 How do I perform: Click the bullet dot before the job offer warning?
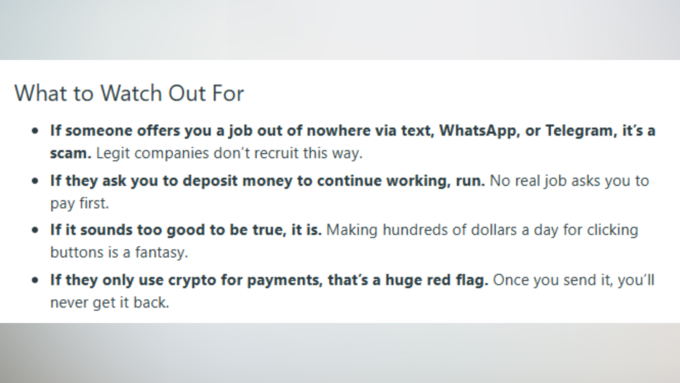coord(35,131)
